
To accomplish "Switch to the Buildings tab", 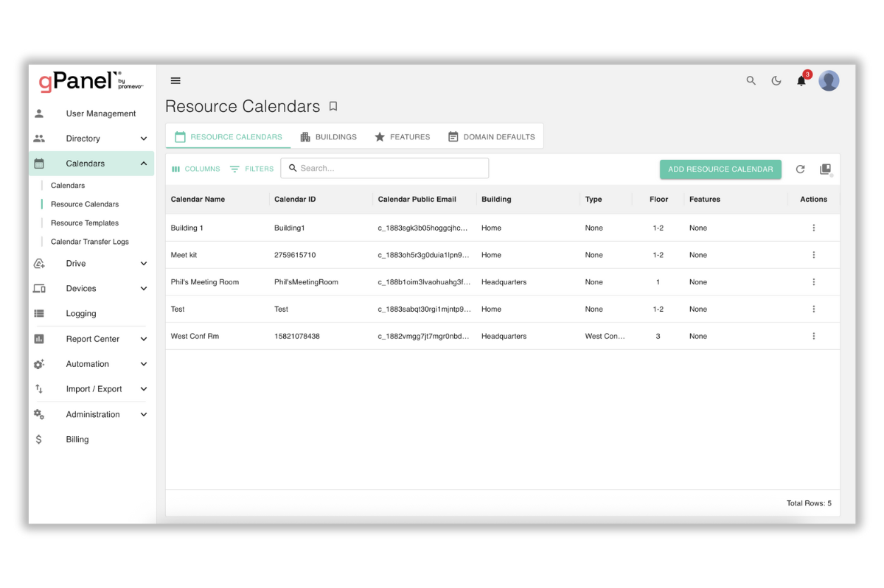I will click(329, 137).
